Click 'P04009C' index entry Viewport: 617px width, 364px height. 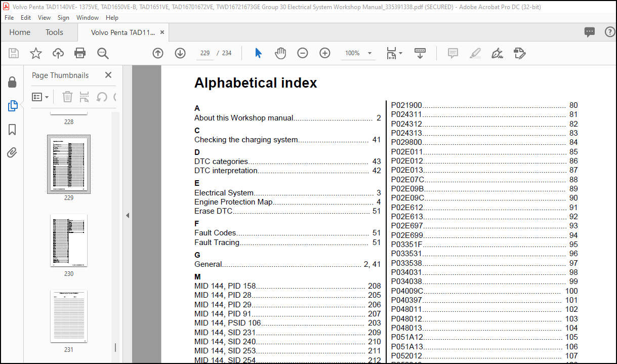484,291
